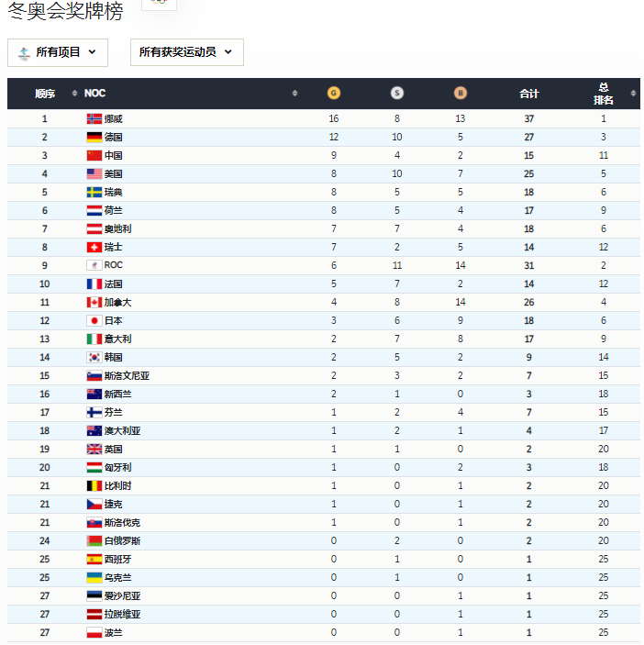This screenshot has height=645, width=644.
Task: Click the Netherlands flag icon
Action: (94, 211)
